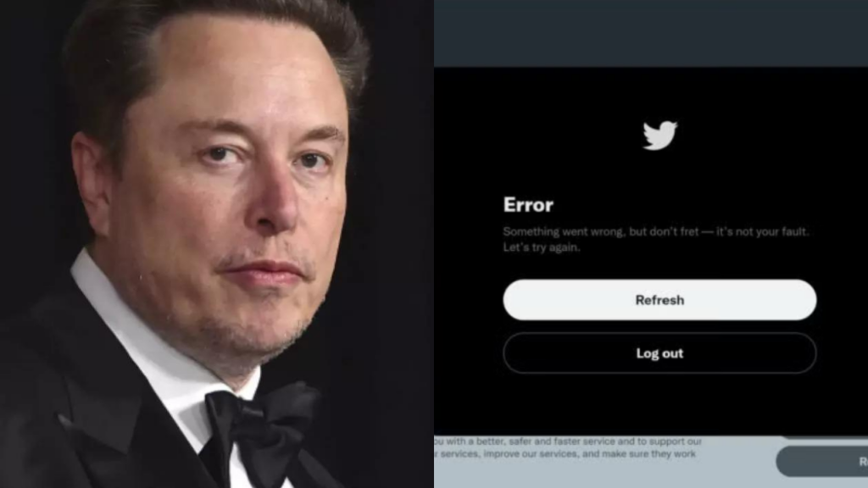Click the bold Error heading
The height and width of the screenshot is (488, 868).
(x=528, y=205)
